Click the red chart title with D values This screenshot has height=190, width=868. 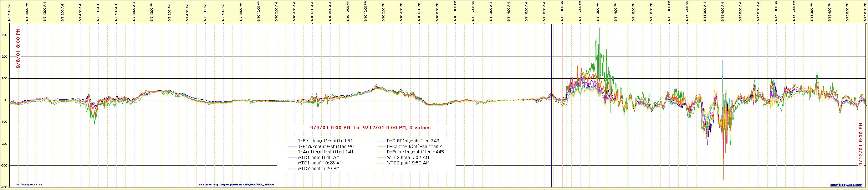370,127
